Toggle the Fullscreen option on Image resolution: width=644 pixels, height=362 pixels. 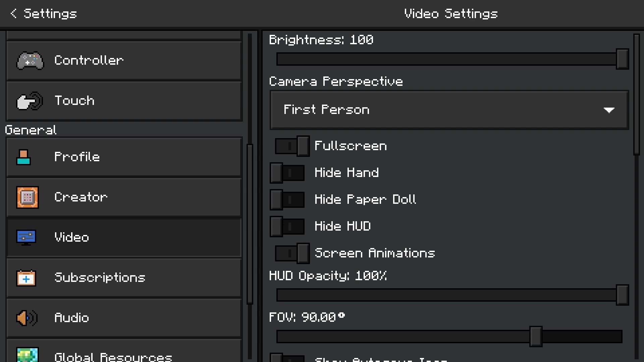(290, 146)
